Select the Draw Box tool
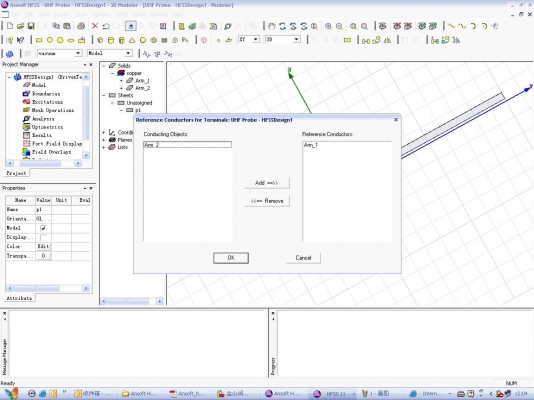 coord(100,40)
